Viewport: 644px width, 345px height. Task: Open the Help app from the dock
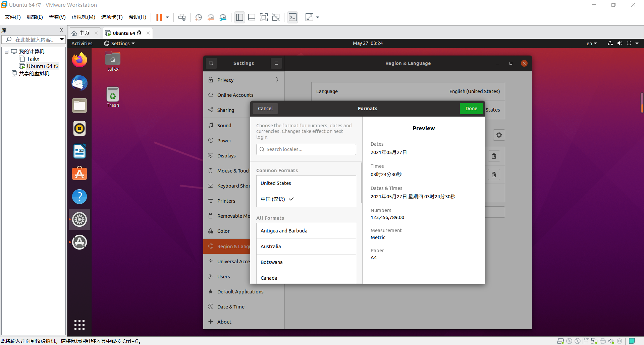(x=79, y=197)
